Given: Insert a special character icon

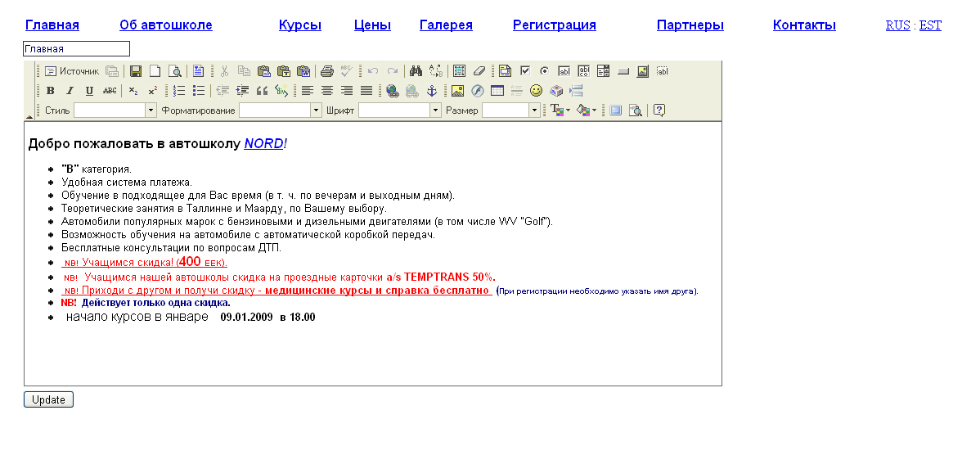Looking at the screenshot, I should 556,91.
